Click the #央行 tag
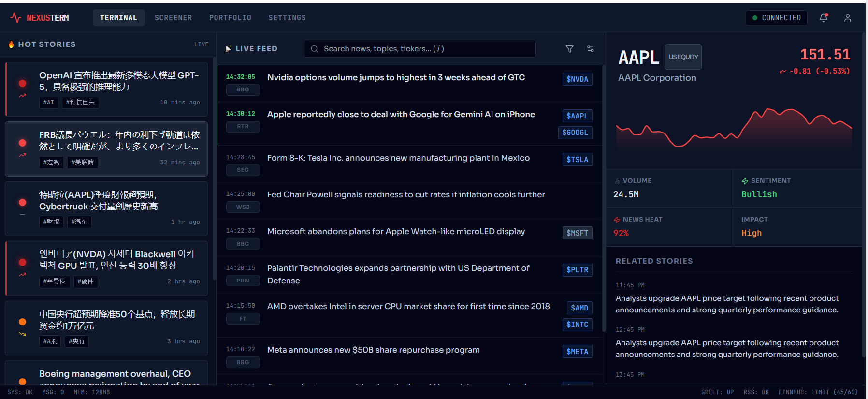 [x=76, y=341]
